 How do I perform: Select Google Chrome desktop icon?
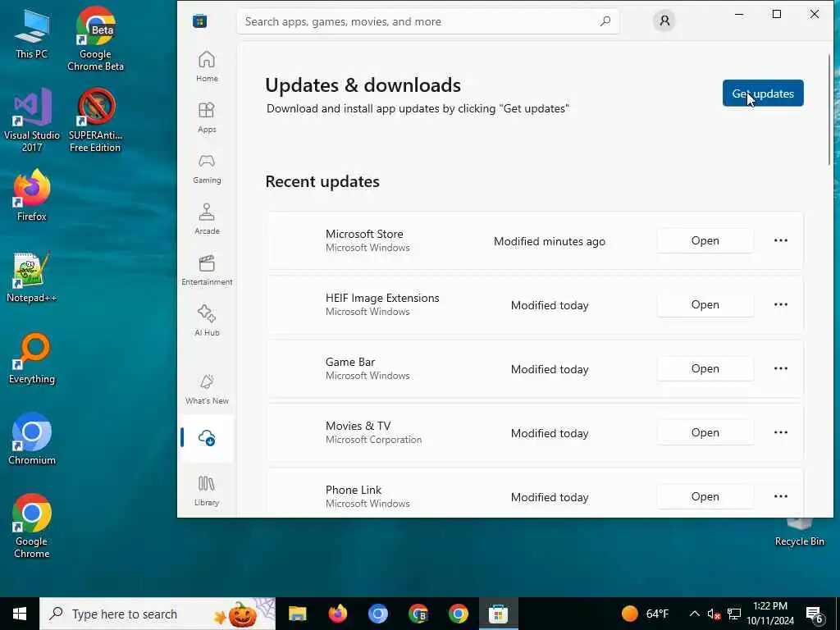pos(32,526)
